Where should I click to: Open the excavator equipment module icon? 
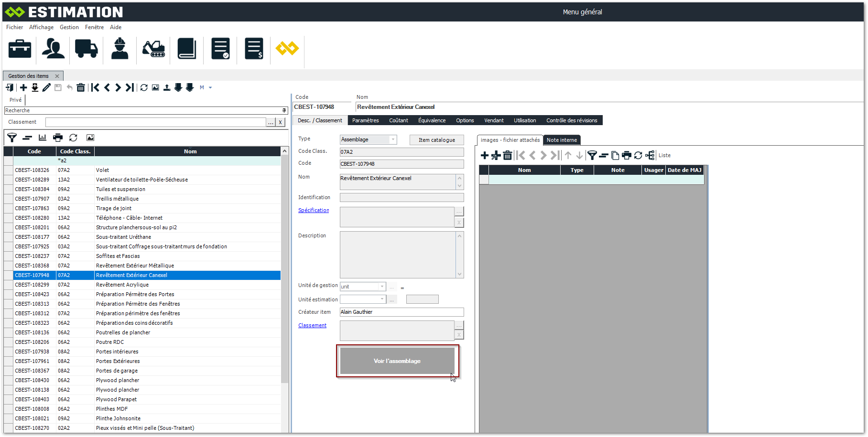[153, 49]
